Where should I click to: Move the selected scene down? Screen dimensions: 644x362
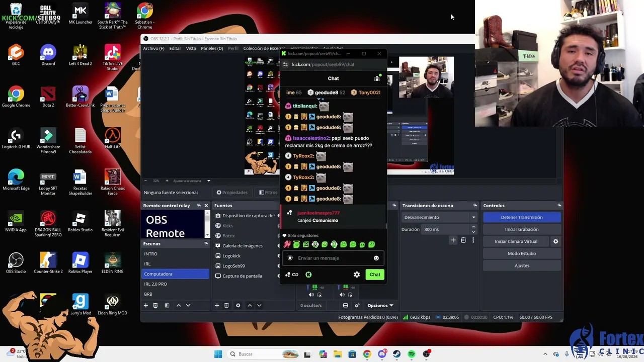(x=188, y=305)
